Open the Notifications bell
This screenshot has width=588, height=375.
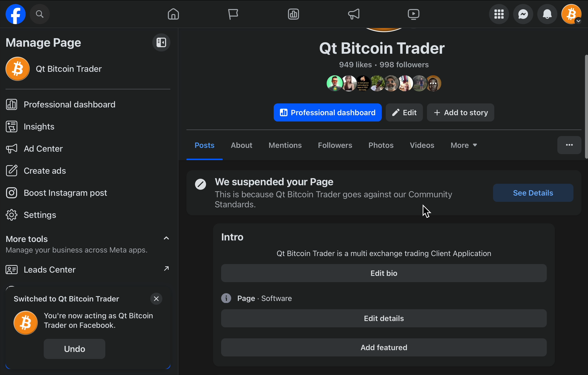click(547, 14)
